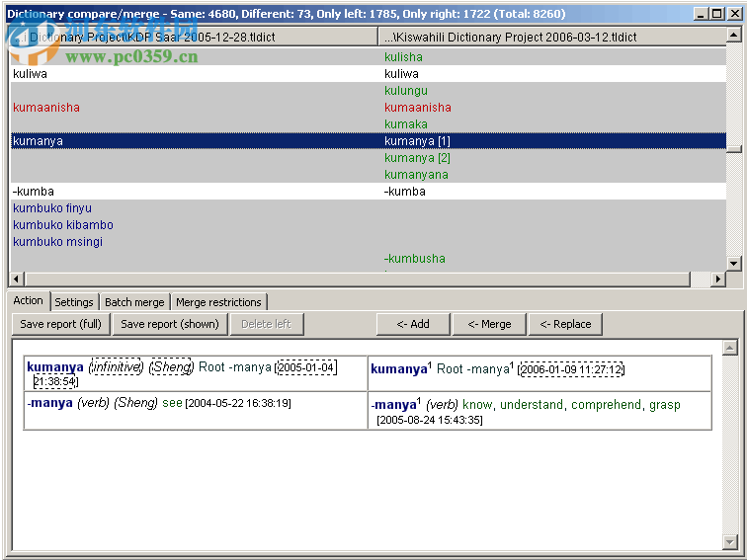Select the -kumbusha entry
This screenshot has width=747, height=560.
pyautogui.click(x=414, y=259)
